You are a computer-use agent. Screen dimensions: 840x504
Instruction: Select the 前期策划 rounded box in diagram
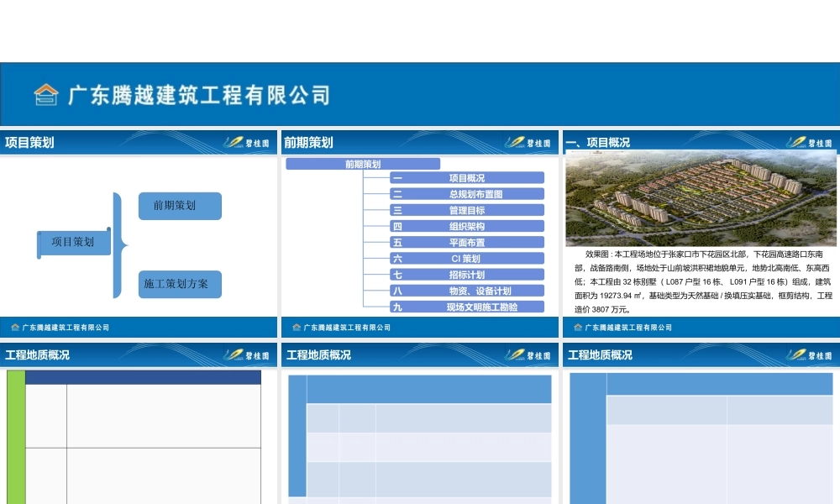(x=180, y=206)
